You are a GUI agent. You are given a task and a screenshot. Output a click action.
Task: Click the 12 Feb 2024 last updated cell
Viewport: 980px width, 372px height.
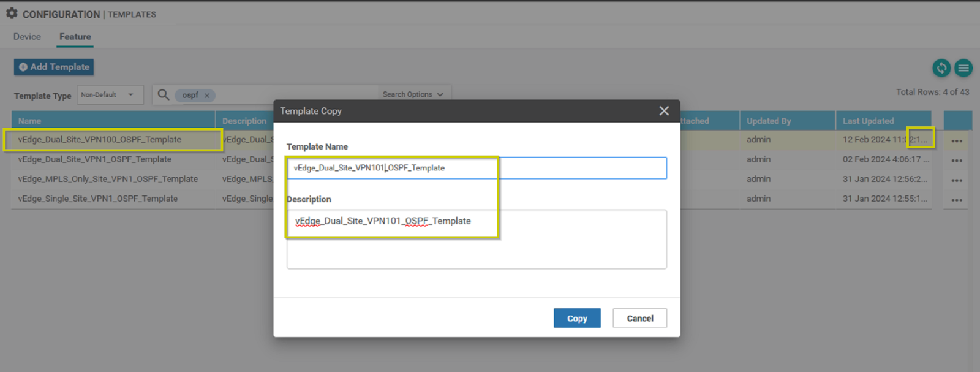pyautogui.click(x=885, y=140)
